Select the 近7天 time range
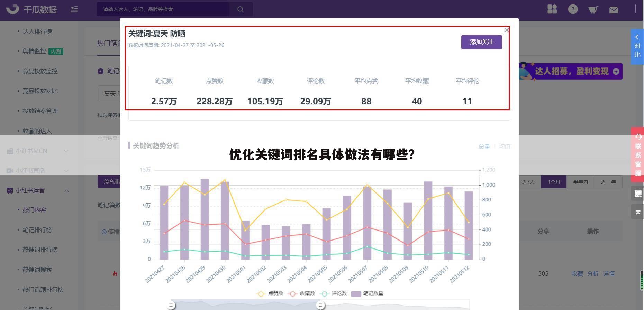Screen dimensions: 644x310 [528, 182]
